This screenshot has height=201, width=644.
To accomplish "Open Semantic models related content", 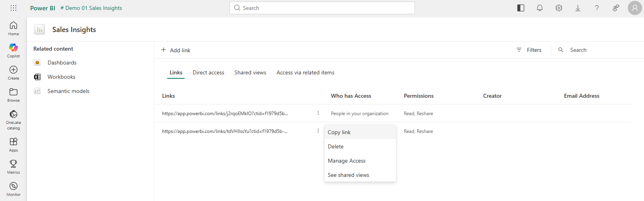I will pos(68,91).
